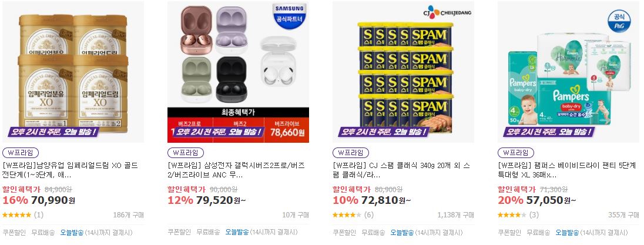Screen dimensions: 644x245
Task: Open the CJ 스팸 클래식 340g title link
Action: pos(401,170)
